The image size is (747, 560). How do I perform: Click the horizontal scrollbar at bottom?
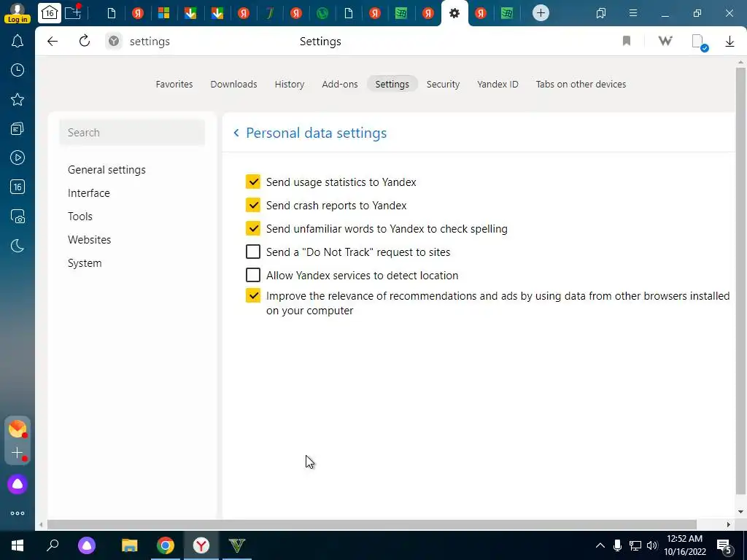pyautogui.click(x=371, y=525)
